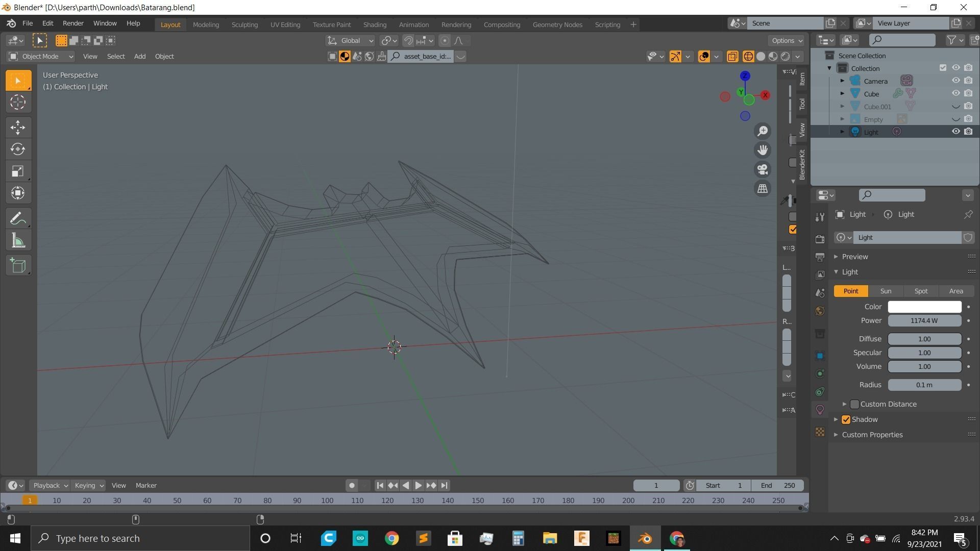980x551 pixels.
Task: Select the Scale tool
Action: pyautogui.click(x=18, y=171)
